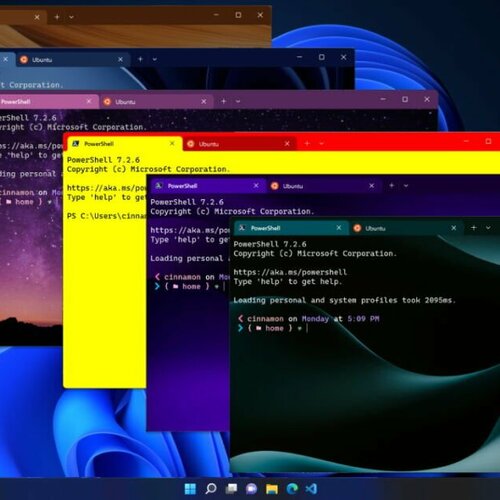Add a new tab in the dark blue terminal
Image resolution: width=500 pixels, height=500 pixels.
click(x=140, y=59)
